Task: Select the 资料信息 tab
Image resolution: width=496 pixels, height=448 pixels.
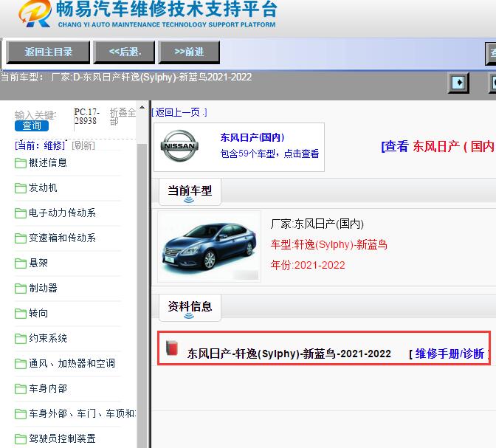Action: pos(190,308)
